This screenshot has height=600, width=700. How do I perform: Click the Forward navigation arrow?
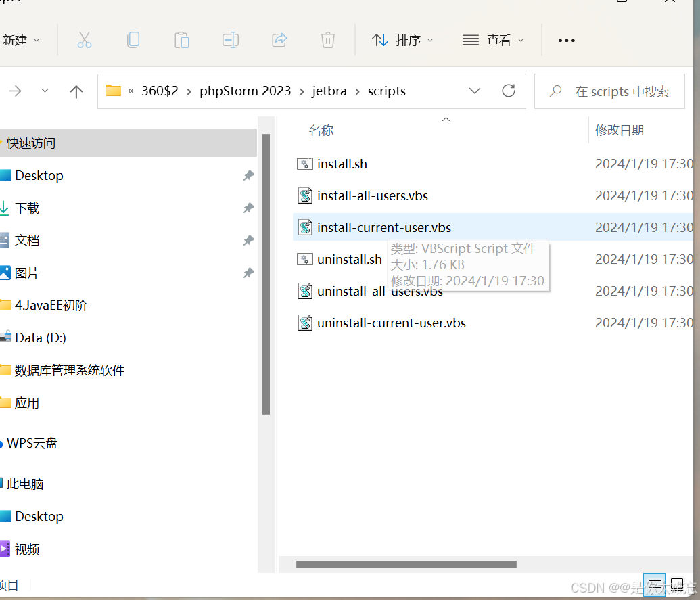(x=15, y=91)
